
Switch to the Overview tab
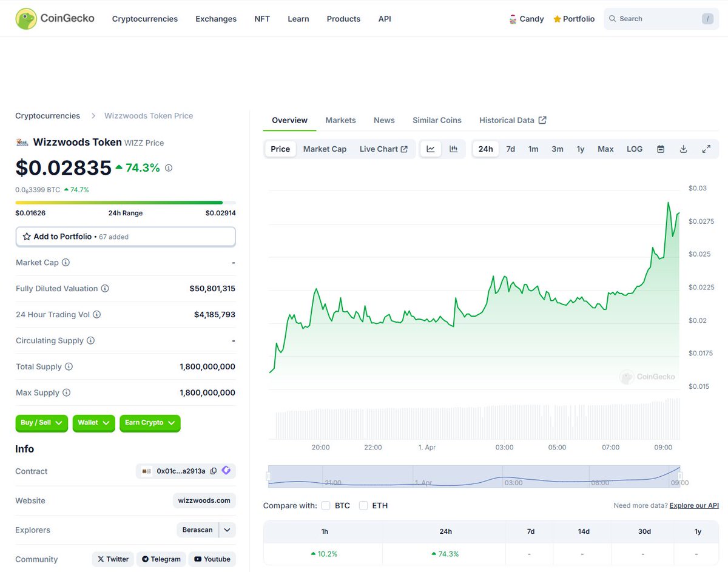[x=289, y=120]
